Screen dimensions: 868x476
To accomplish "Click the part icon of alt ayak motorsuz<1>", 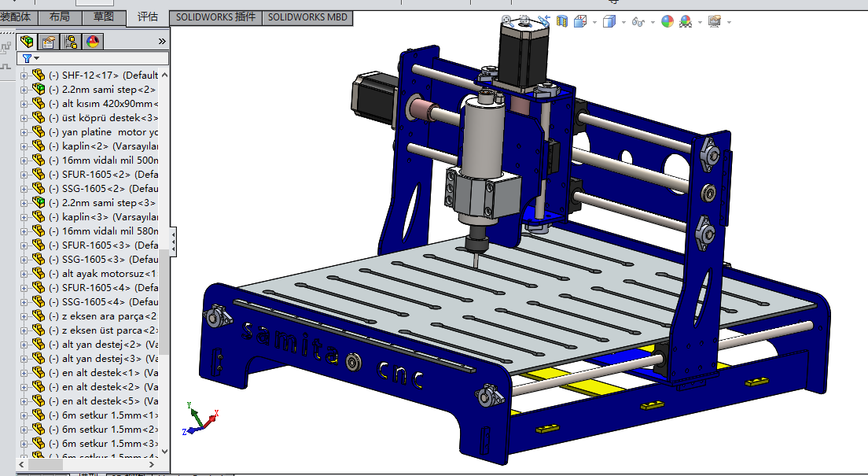I will pyautogui.click(x=39, y=273).
